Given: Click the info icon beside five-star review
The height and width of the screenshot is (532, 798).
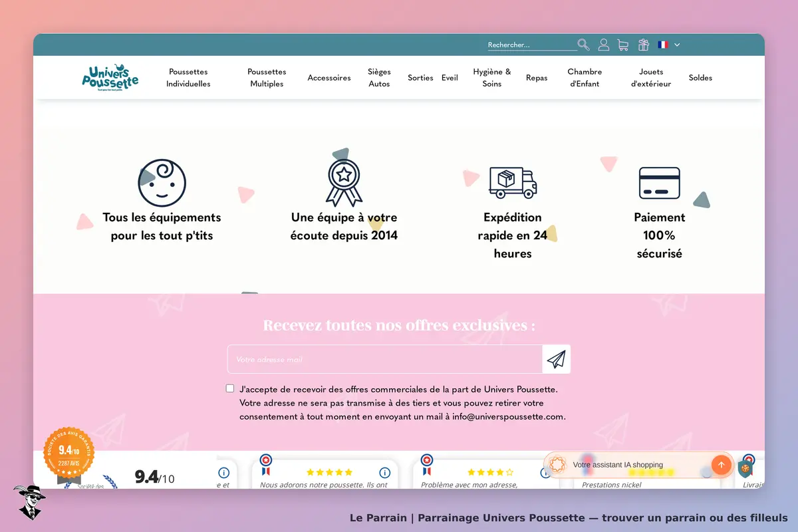Looking at the screenshot, I should [384, 473].
